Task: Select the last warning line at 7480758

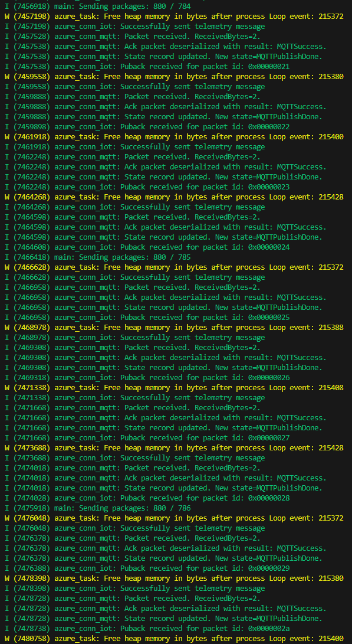Action: [174, 638]
